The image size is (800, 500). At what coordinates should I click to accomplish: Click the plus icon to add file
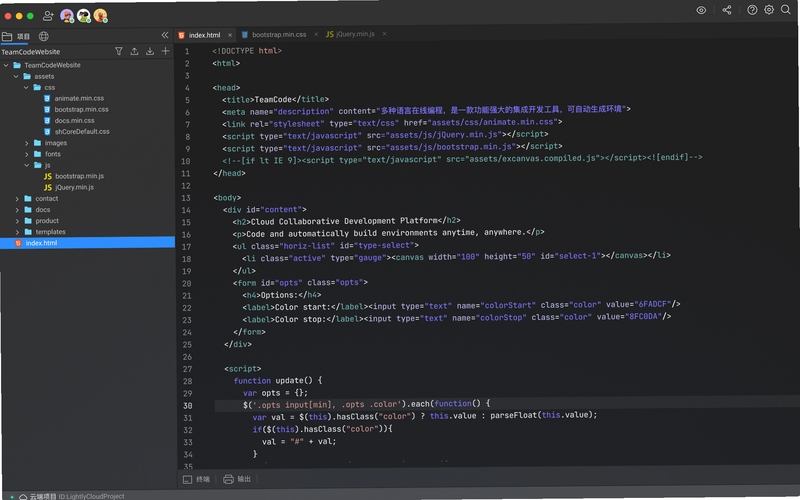point(165,51)
